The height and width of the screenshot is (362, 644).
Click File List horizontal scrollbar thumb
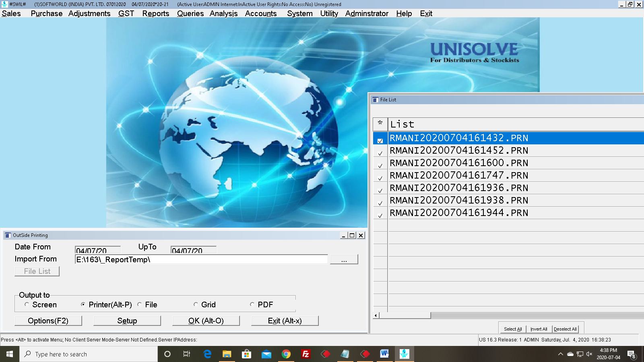[405, 315]
